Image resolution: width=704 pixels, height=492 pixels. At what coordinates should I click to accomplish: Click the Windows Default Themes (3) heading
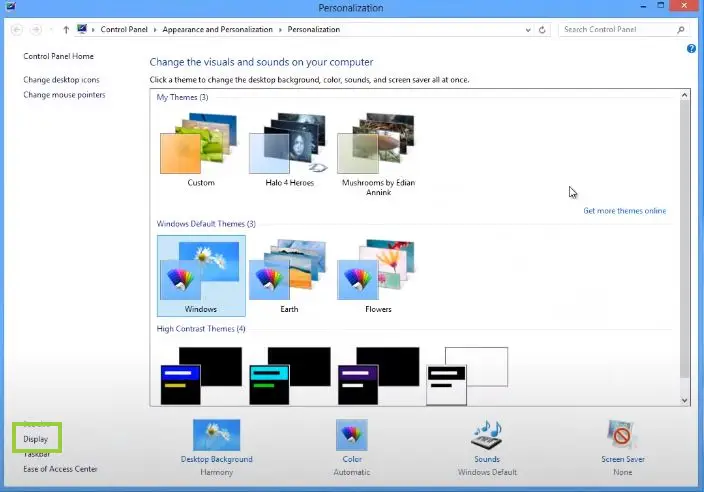206,224
